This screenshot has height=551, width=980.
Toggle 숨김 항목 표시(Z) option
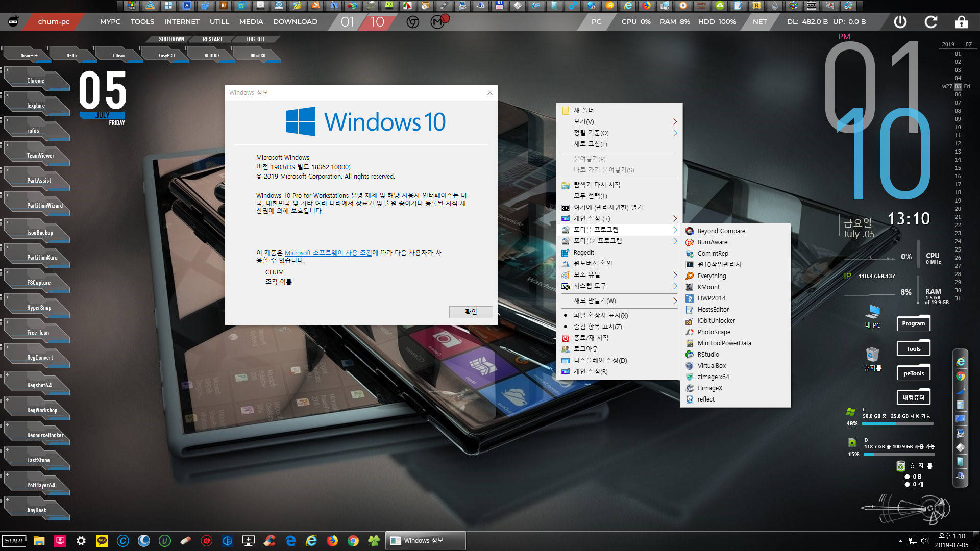[x=619, y=327]
